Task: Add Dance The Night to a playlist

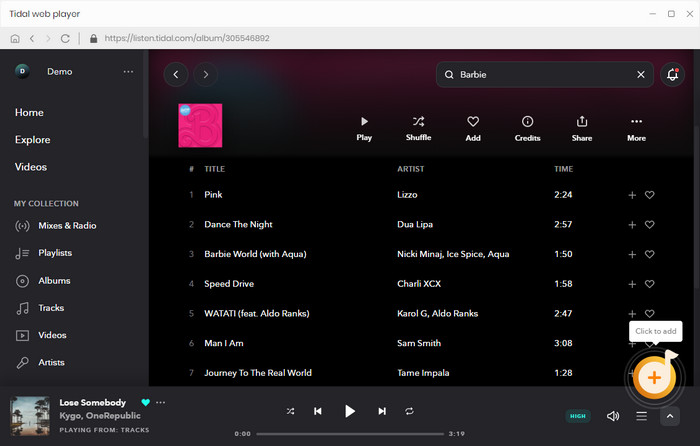Action: click(632, 225)
